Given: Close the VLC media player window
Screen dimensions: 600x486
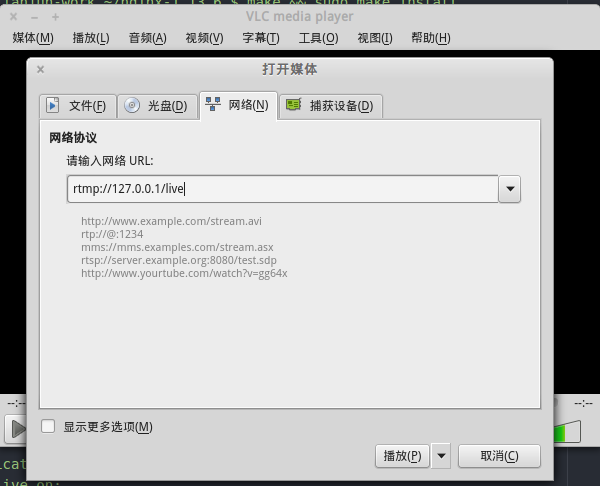Looking at the screenshot, I should point(13,17).
